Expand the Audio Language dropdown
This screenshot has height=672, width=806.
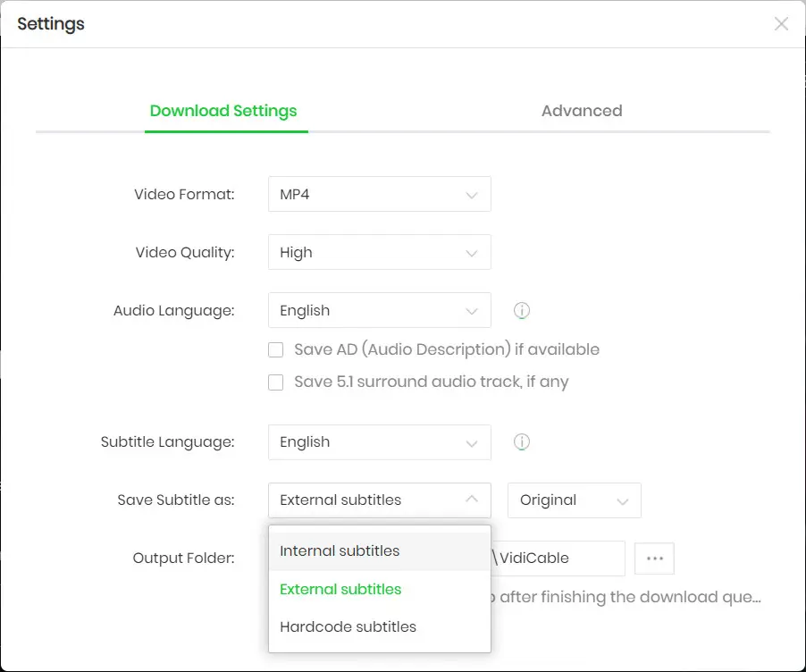pyautogui.click(x=380, y=311)
